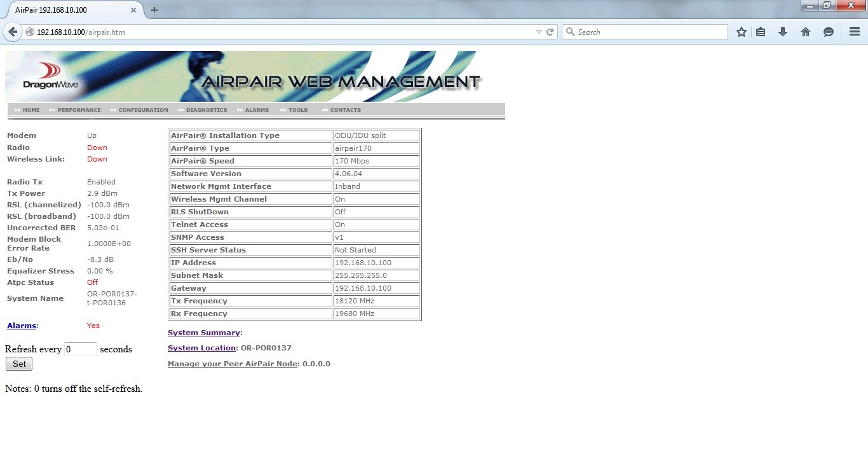Click the Refresh every seconds input field
This screenshot has width=868, height=463.
[81, 349]
